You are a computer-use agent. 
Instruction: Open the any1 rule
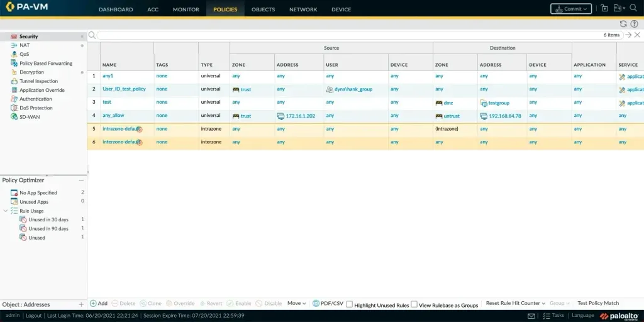tap(108, 76)
